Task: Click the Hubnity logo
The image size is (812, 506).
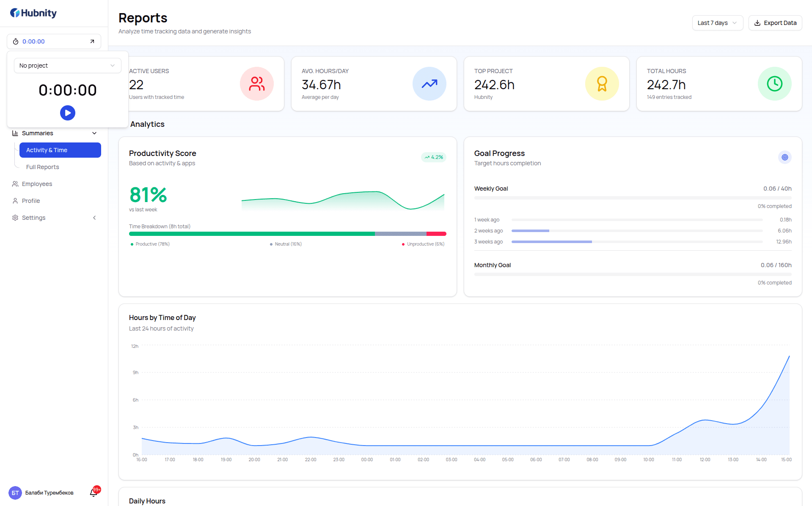Action: point(33,13)
